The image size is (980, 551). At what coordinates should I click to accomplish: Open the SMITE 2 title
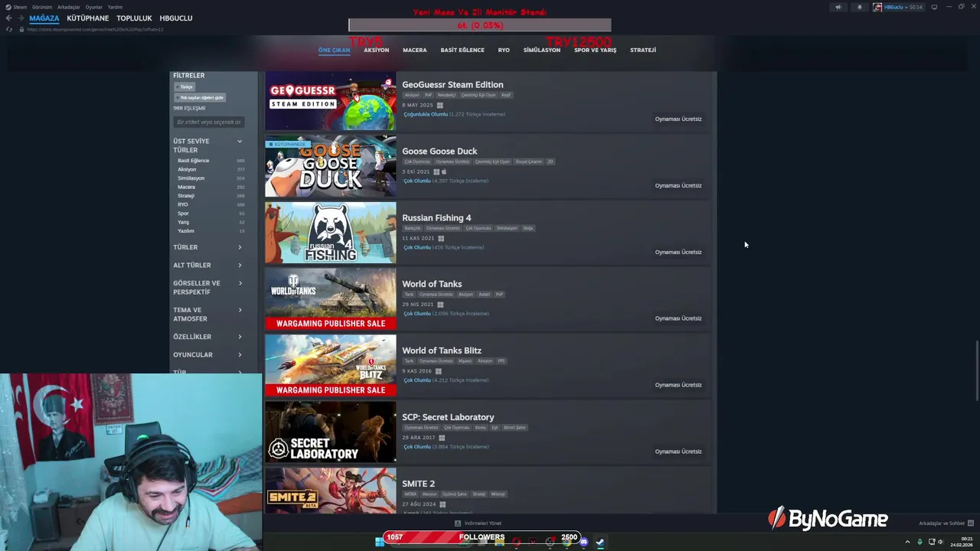click(418, 484)
